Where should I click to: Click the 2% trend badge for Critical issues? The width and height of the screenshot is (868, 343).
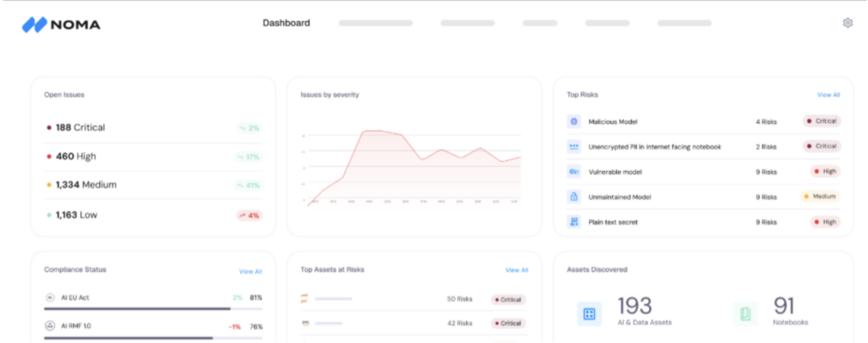[x=248, y=129]
